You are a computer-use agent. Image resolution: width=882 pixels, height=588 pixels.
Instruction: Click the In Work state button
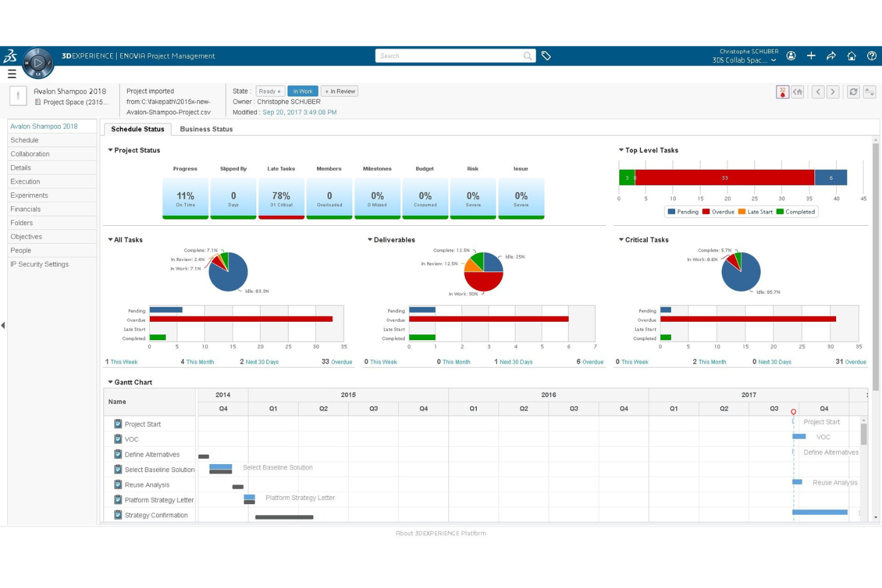[303, 91]
